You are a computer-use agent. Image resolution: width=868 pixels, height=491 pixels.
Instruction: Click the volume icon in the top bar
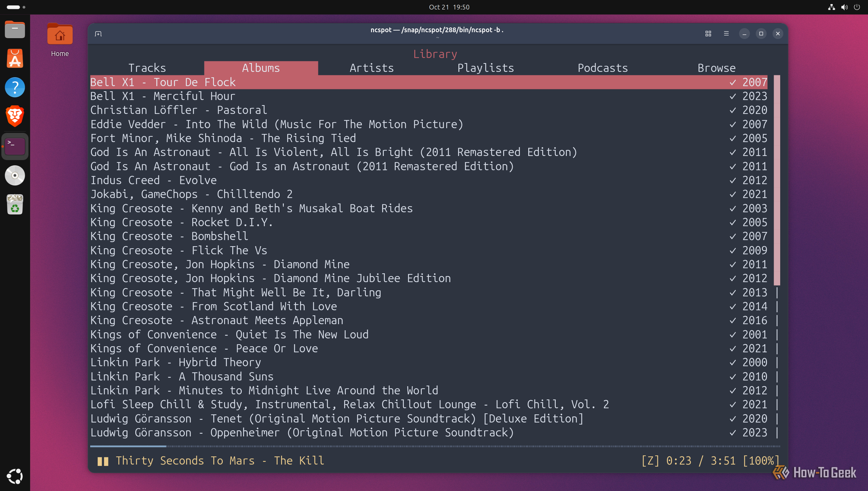(844, 7)
